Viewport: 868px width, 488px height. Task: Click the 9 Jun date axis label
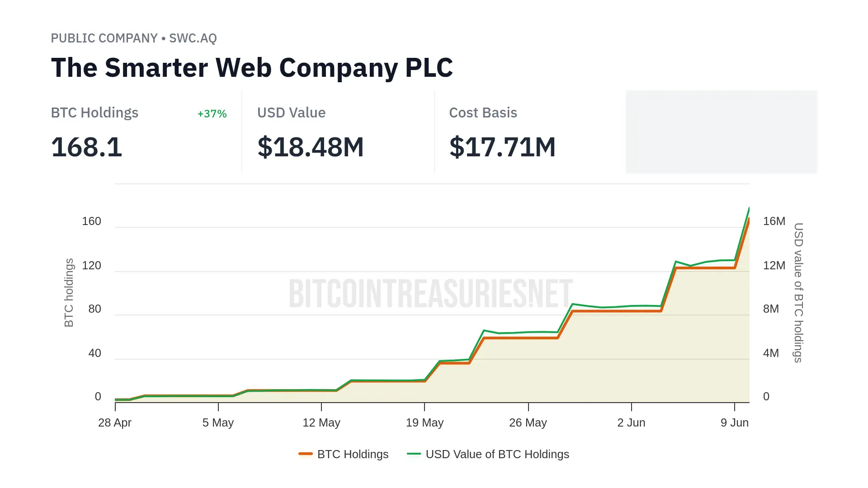pyautogui.click(x=734, y=423)
